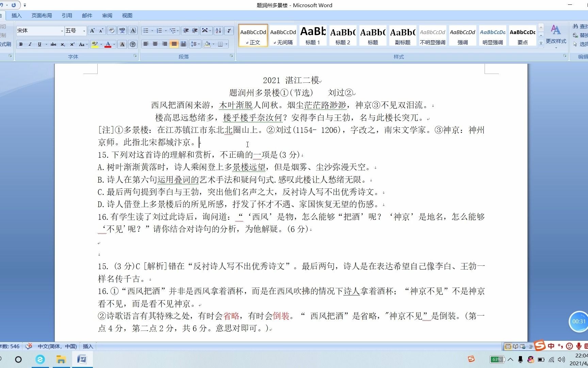Click the paragraph shading fill bucket
588x368 pixels.
[207, 44]
